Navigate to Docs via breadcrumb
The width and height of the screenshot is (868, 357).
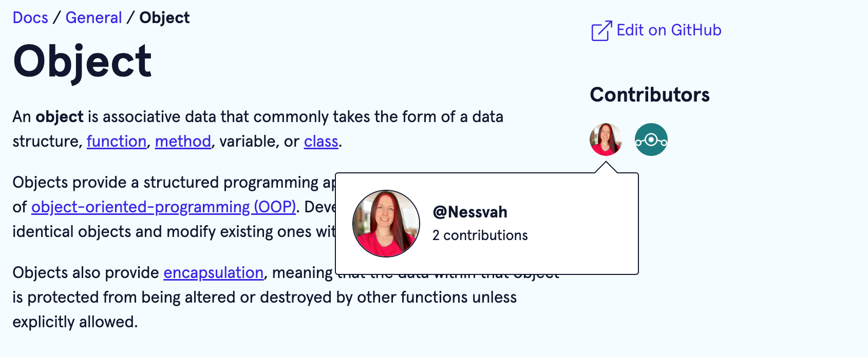[30, 17]
